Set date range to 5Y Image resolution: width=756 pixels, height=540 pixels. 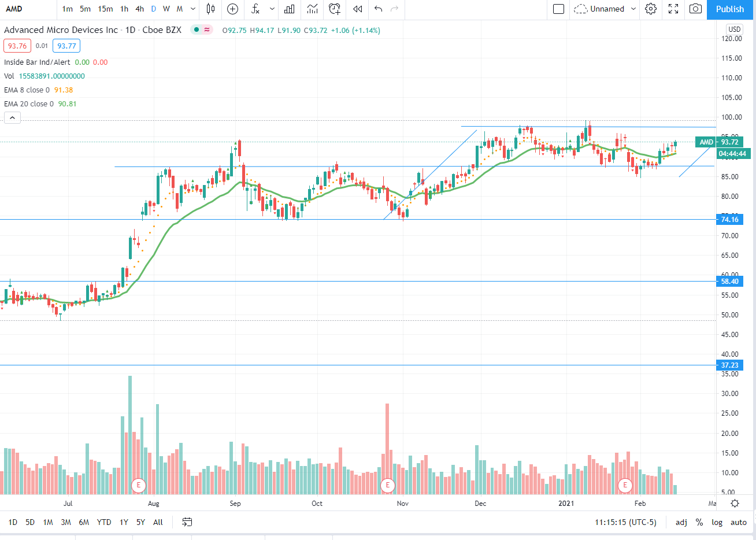tap(140, 522)
